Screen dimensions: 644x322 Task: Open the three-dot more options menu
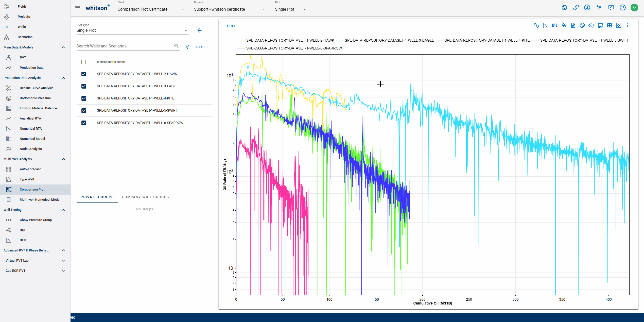click(628, 25)
